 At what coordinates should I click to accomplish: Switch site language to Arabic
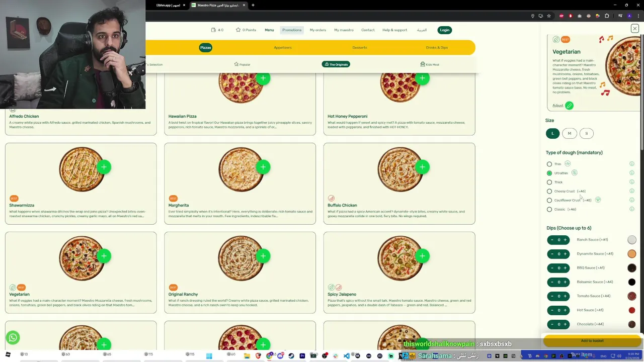tap(422, 30)
